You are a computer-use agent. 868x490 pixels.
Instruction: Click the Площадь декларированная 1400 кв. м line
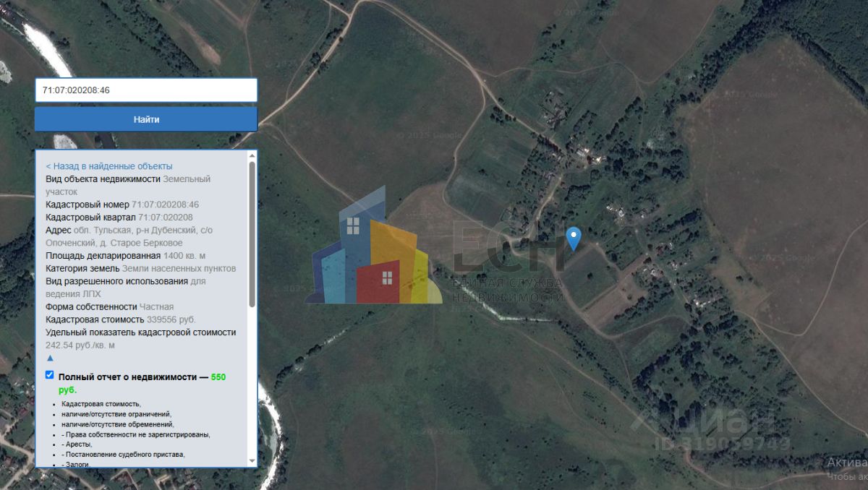coord(126,255)
